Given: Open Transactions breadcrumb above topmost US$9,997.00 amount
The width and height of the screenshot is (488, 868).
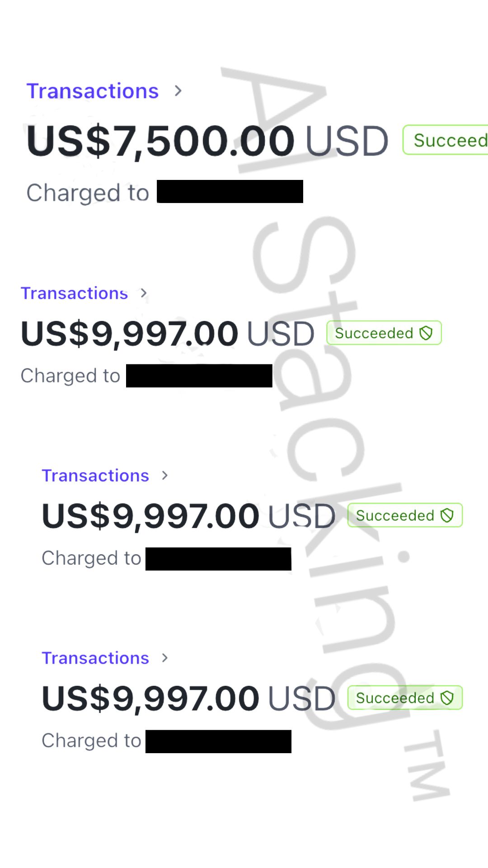Looking at the screenshot, I should click(x=75, y=293).
